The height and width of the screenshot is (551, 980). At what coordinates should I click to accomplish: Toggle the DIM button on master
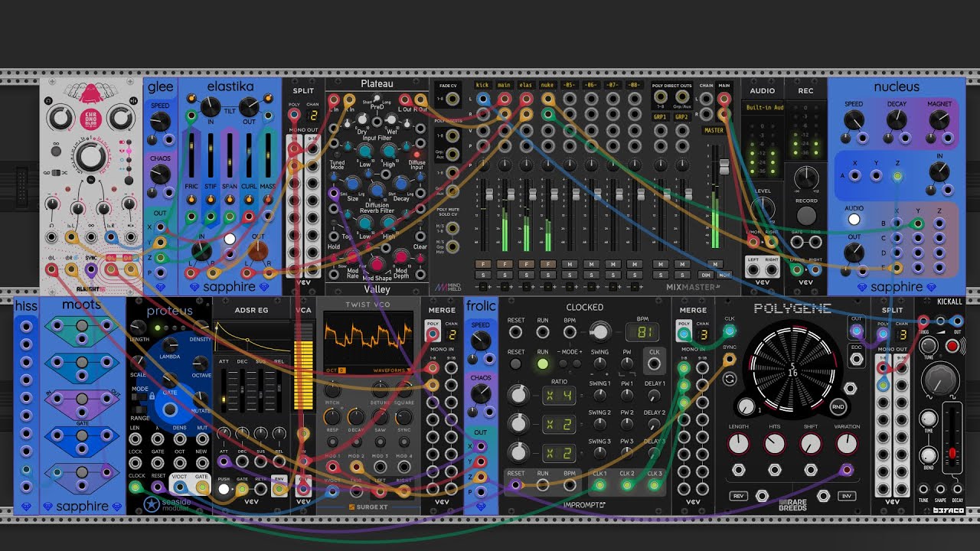707,274
